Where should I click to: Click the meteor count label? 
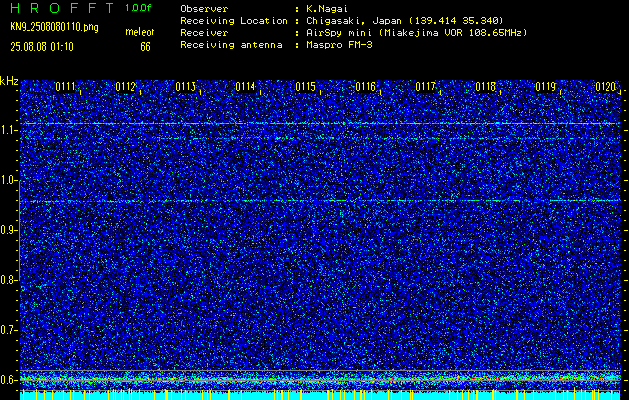click(x=140, y=32)
